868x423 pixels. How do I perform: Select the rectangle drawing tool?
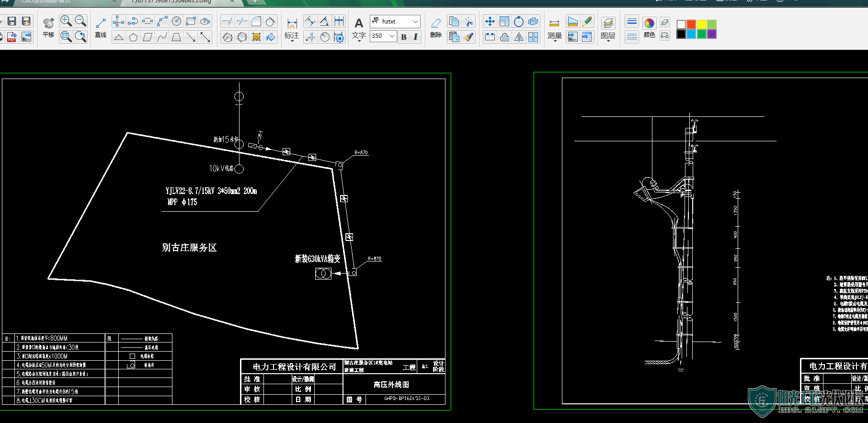(191, 21)
